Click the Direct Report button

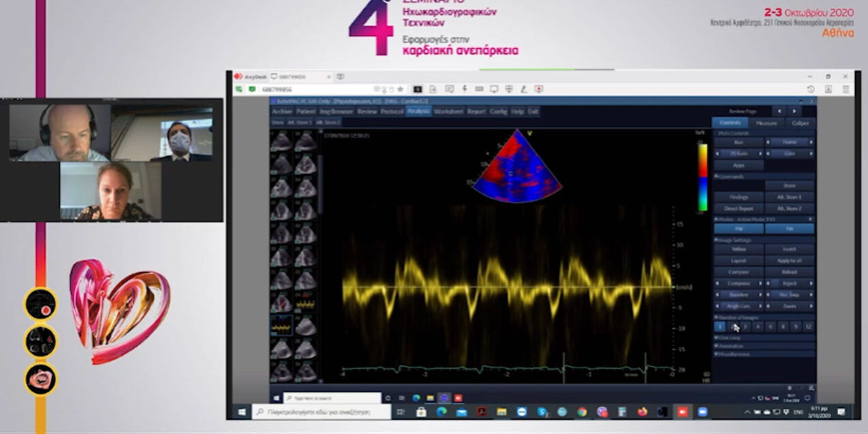739,208
